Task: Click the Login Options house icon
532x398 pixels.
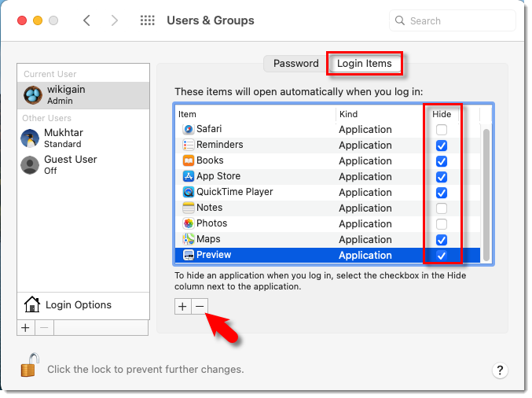Action: tap(32, 304)
